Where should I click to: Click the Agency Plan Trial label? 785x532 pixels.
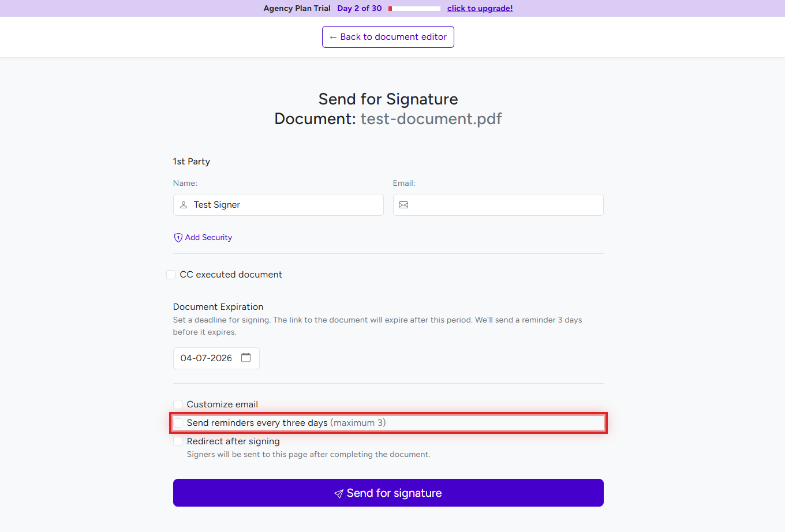[x=297, y=8]
